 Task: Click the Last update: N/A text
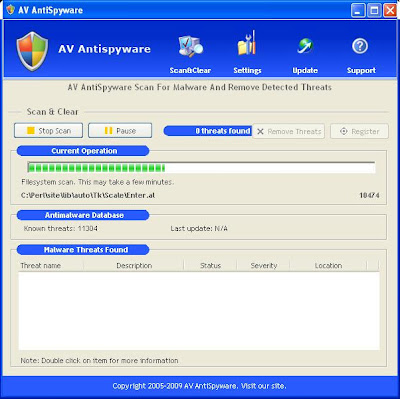click(199, 229)
